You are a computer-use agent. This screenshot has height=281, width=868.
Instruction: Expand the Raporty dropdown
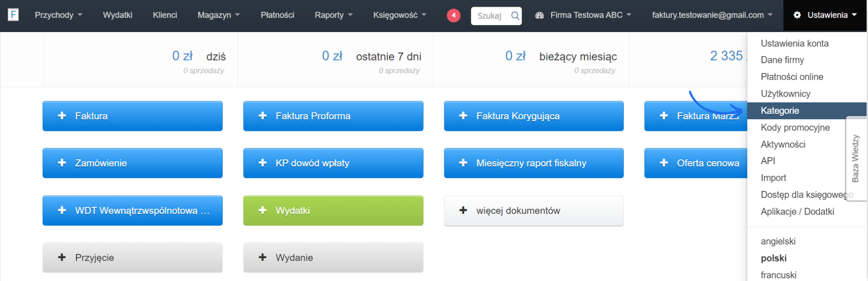point(334,15)
